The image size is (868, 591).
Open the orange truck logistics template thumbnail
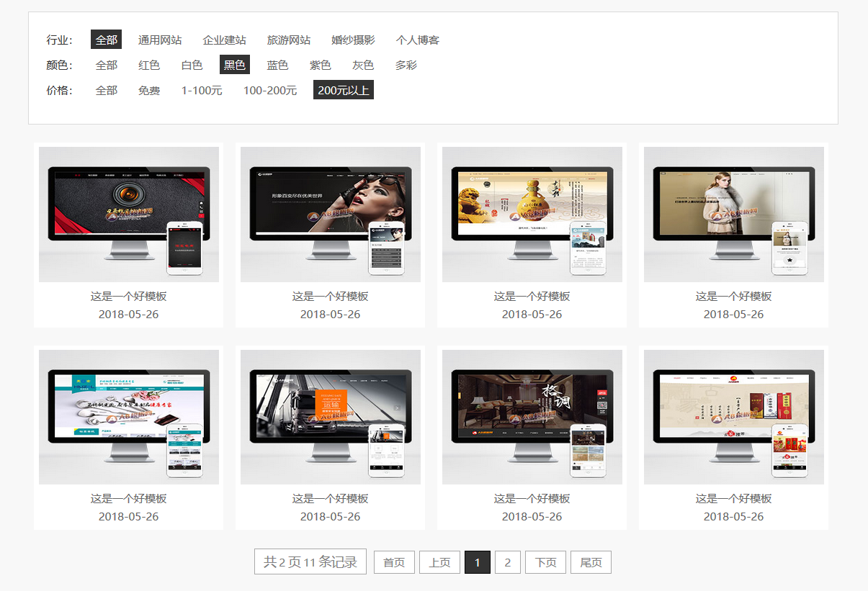330,416
